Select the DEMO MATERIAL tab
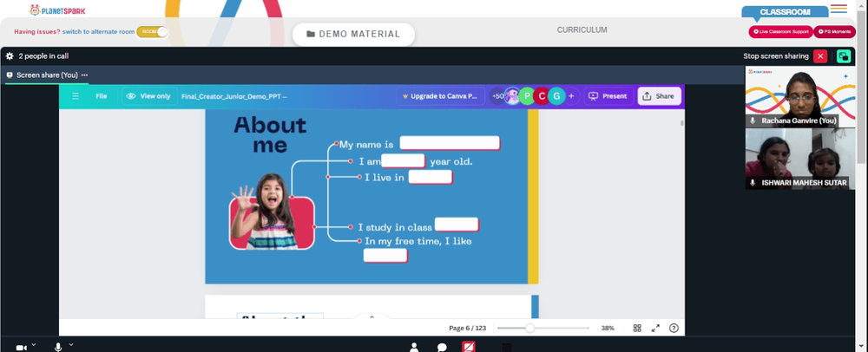This screenshot has height=352, width=868. point(354,35)
